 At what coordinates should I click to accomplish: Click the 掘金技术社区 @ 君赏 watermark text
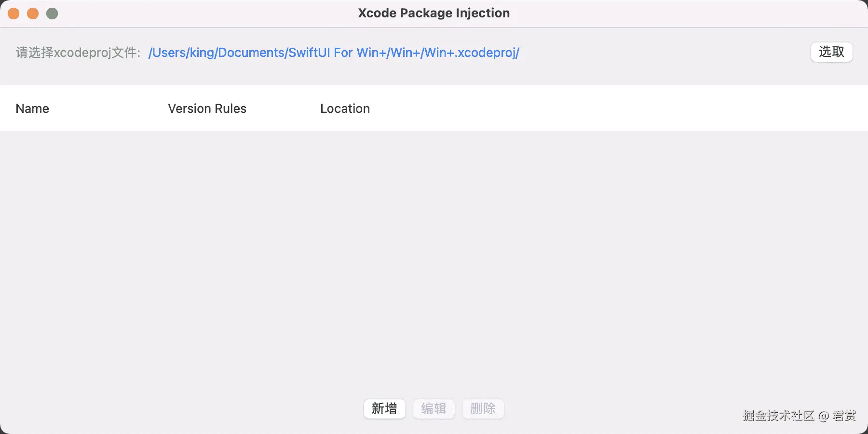799,416
